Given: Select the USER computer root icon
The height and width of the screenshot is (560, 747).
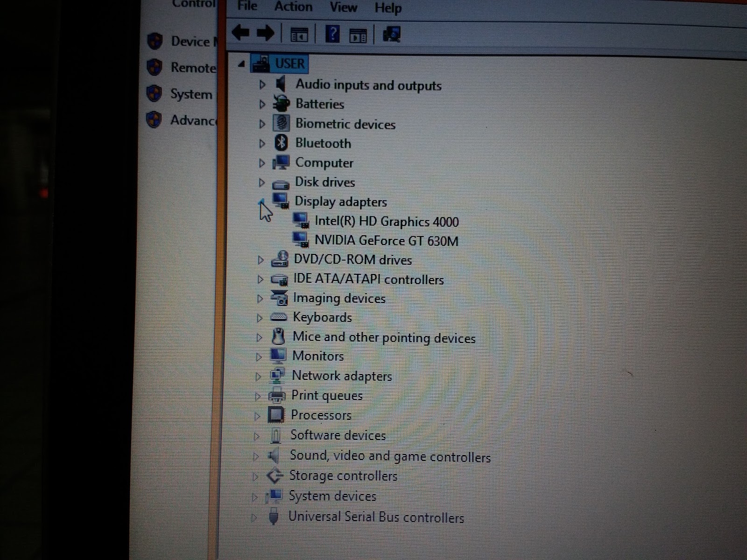Looking at the screenshot, I should [261, 64].
